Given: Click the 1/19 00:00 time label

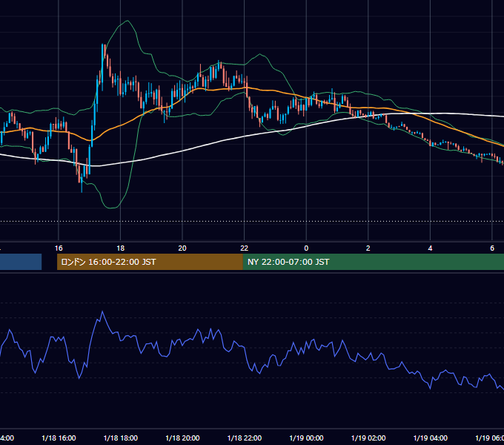Looking at the screenshot, I should coord(306,438).
